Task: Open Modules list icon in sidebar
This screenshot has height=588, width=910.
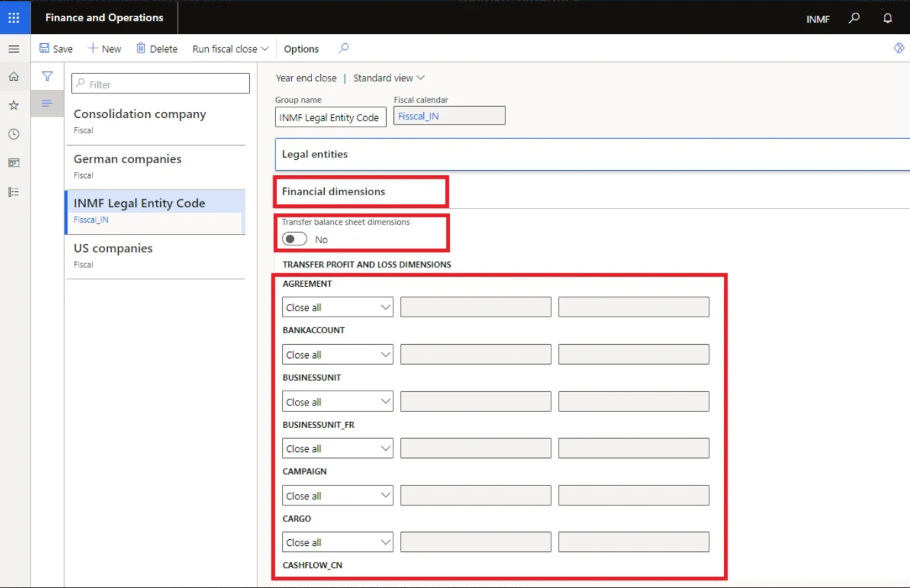Action: 14,192
